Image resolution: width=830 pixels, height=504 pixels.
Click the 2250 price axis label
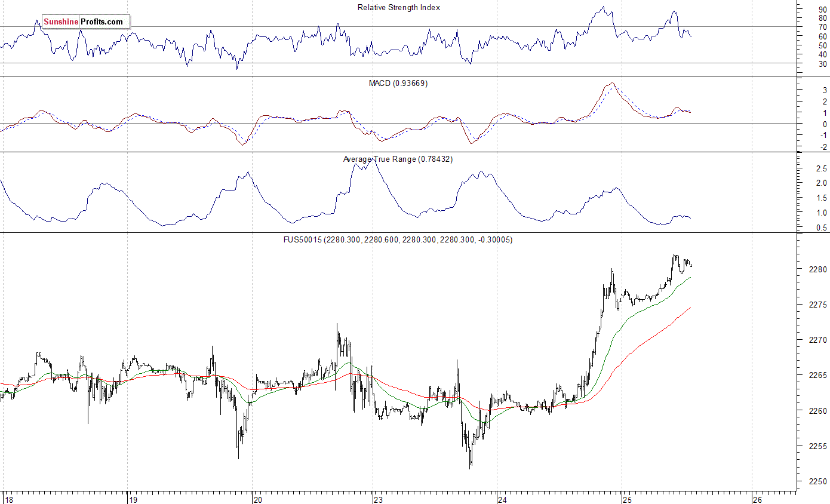click(x=817, y=482)
